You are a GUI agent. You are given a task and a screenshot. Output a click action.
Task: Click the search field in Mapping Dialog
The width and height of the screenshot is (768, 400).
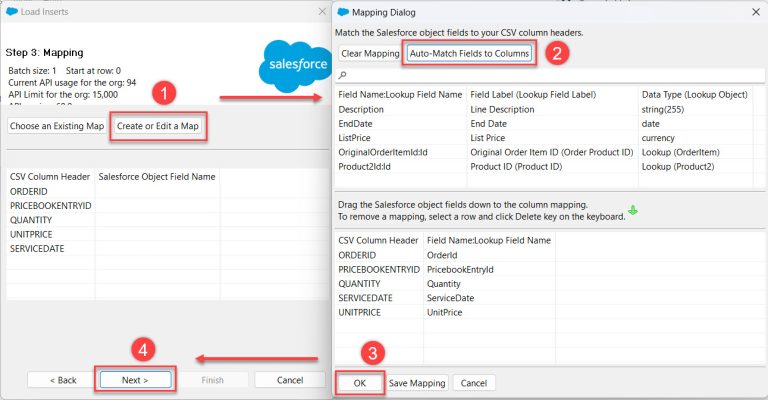tap(550, 75)
